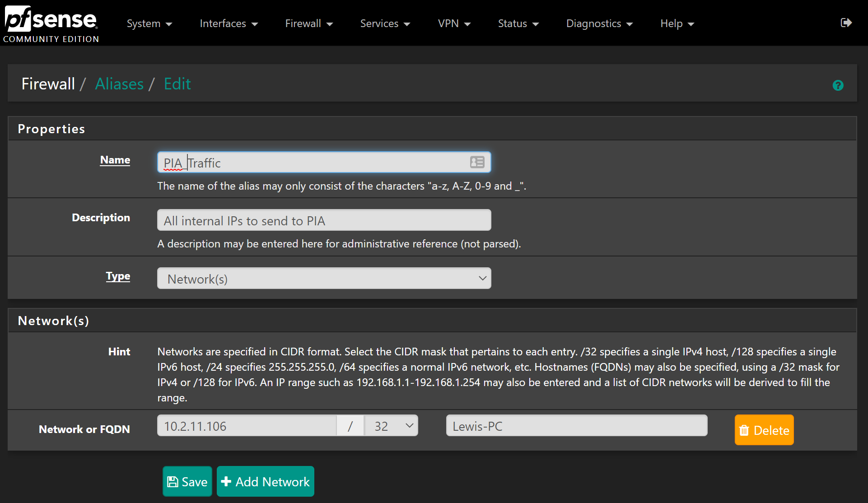Image resolution: width=868 pixels, height=503 pixels.
Task: Click the Description input field
Action: [x=324, y=220]
